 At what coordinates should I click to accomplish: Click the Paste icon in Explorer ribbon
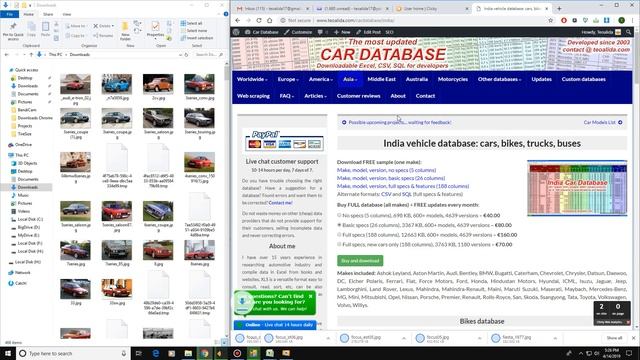click(45, 30)
